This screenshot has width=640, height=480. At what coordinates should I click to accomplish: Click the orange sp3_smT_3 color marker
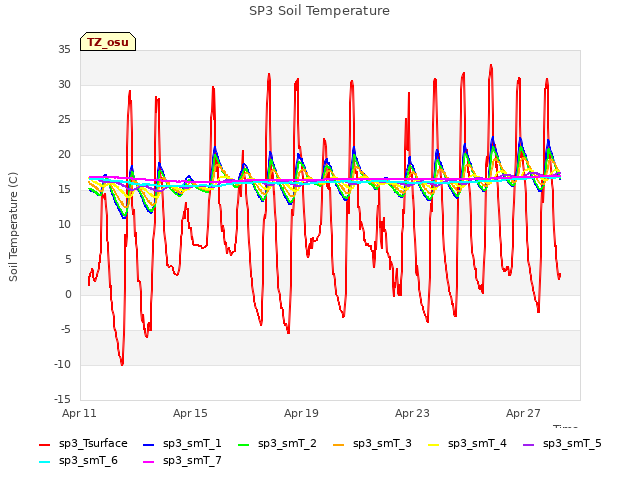point(339,444)
